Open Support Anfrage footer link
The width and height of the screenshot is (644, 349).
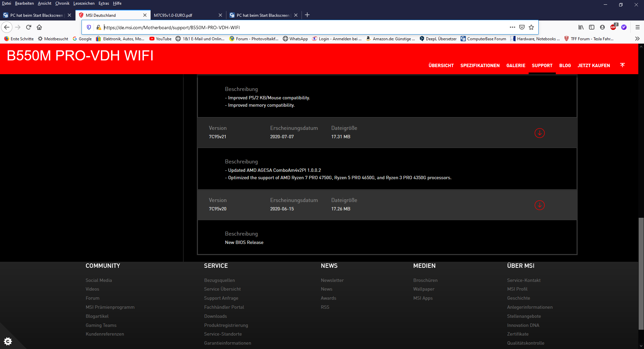[221, 298]
